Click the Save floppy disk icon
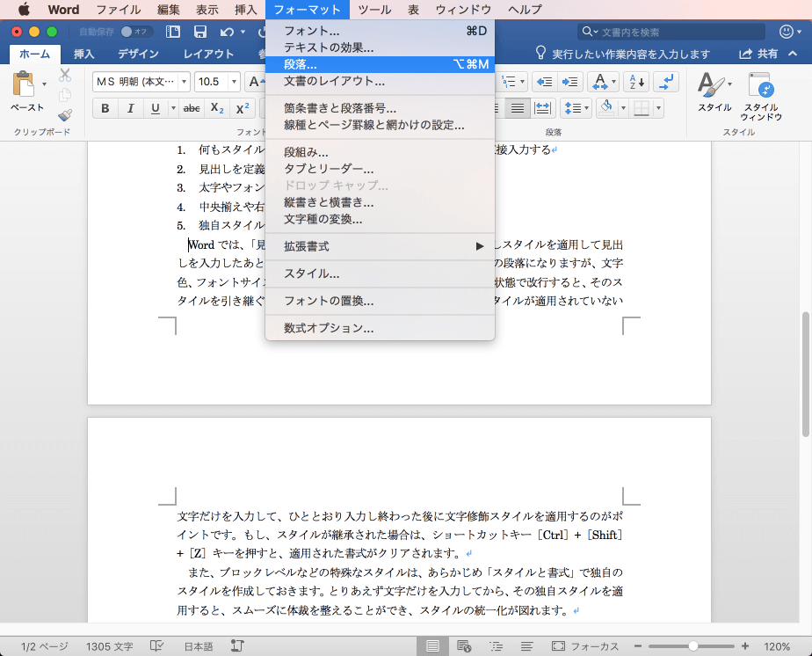 coord(199,33)
